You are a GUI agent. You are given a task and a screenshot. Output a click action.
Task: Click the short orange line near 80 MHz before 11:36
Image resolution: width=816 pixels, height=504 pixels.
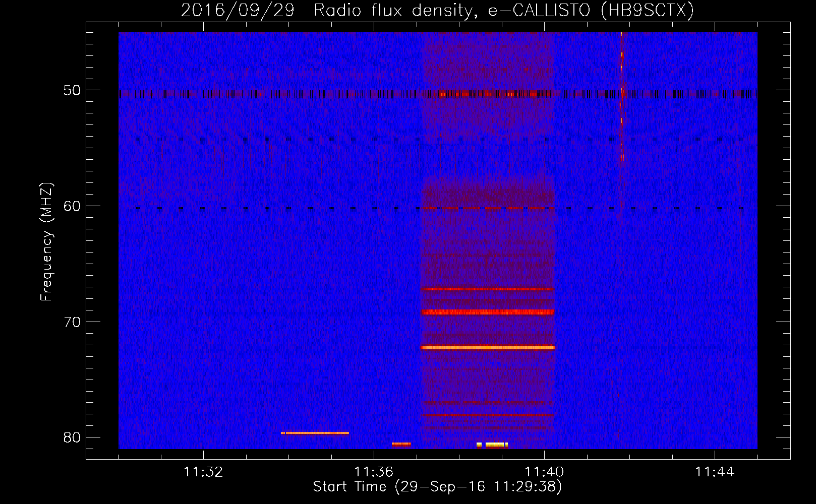click(x=315, y=433)
